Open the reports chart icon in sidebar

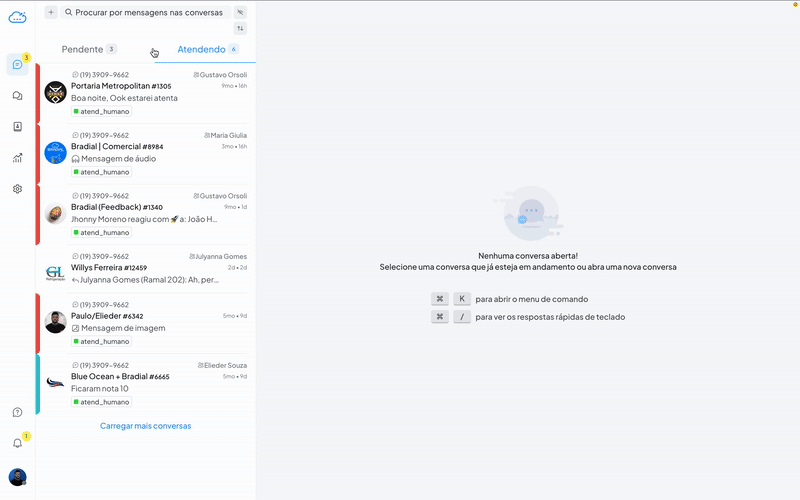[x=17, y=158]
